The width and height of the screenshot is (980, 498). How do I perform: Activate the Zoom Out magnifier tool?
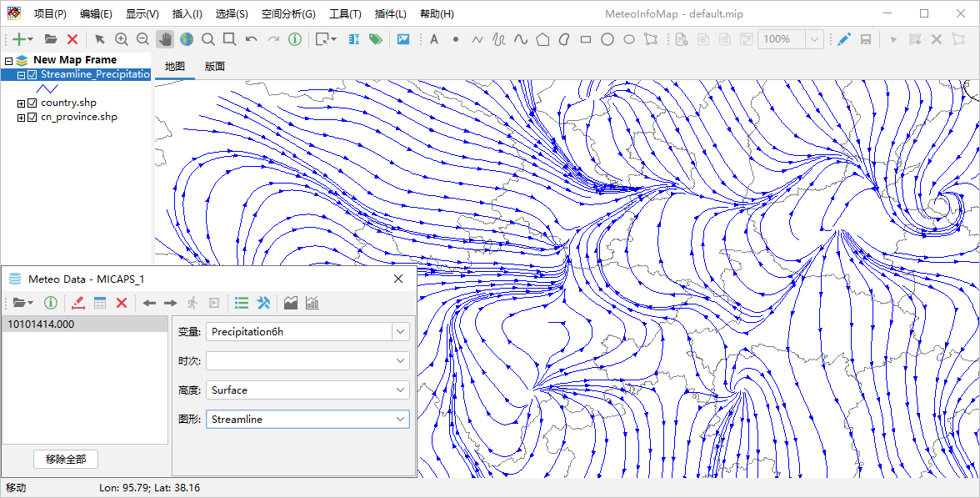pos(142,39)
